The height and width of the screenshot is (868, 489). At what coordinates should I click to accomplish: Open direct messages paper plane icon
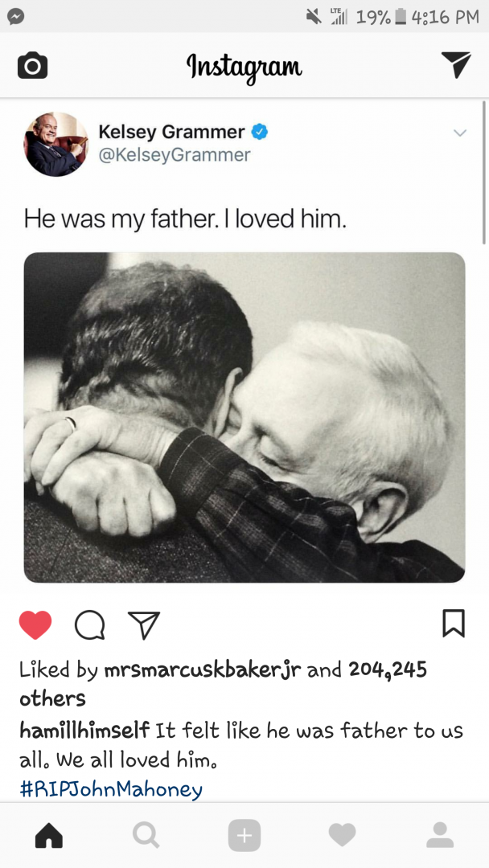pos(456,64)
